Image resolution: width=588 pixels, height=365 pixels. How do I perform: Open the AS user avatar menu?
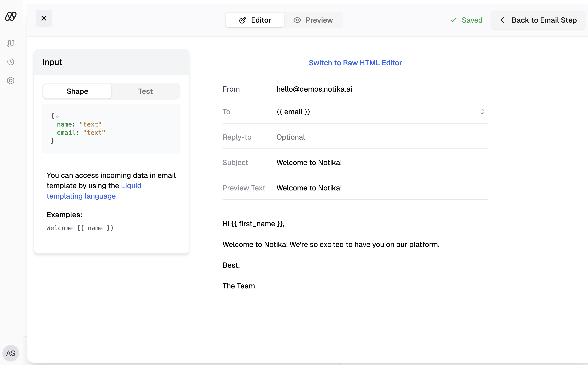pyautogui.click(x=11, y=353)
